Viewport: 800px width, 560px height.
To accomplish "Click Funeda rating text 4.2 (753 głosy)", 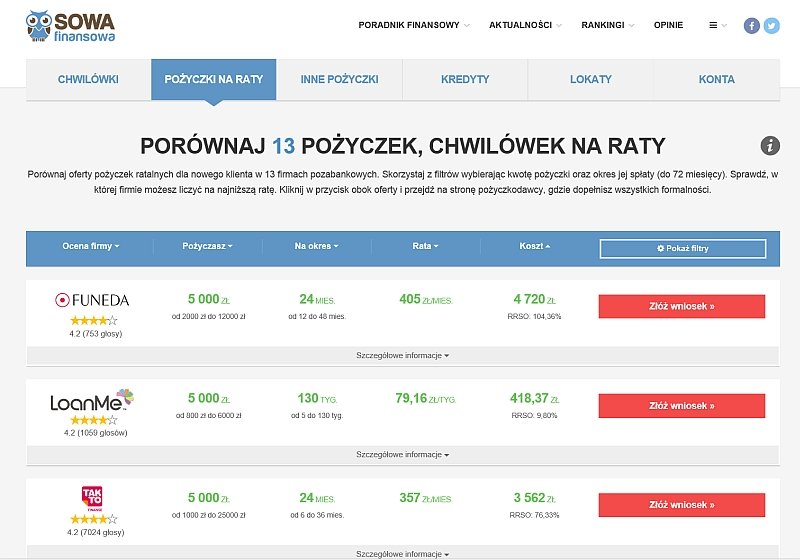I will click(x=95, y=334).
